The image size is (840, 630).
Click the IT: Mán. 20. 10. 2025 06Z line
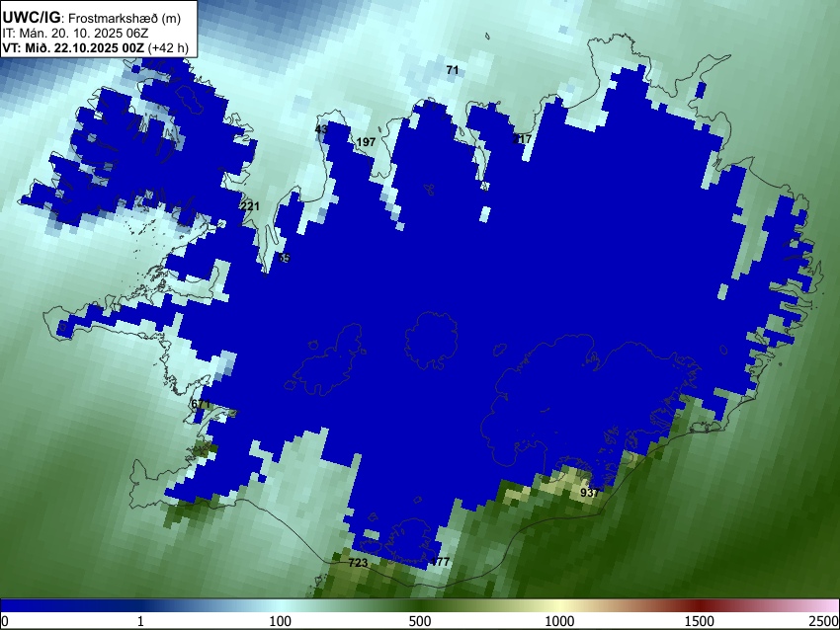point(75,34)
